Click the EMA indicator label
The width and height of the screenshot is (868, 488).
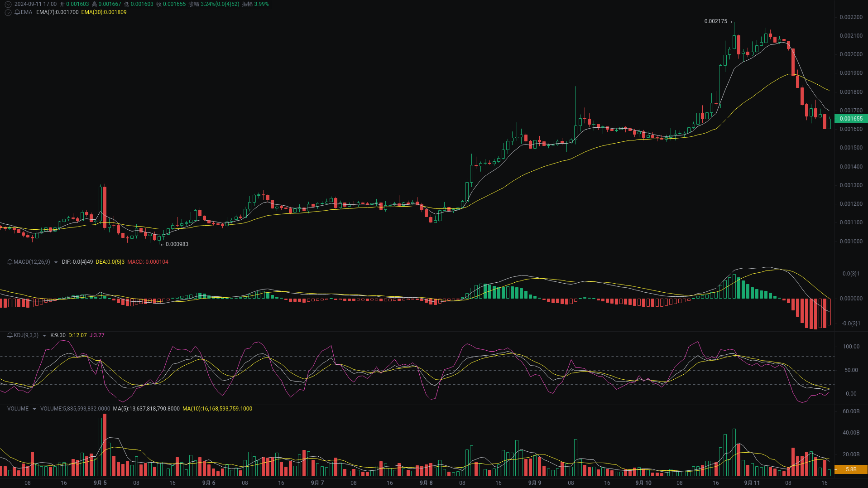[x=26, y=12]
